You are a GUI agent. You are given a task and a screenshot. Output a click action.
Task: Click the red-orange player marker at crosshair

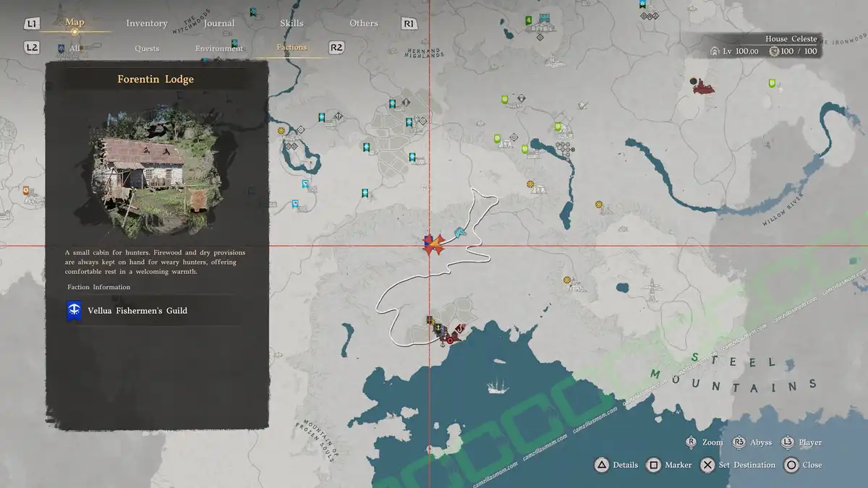tap(433, 244)
